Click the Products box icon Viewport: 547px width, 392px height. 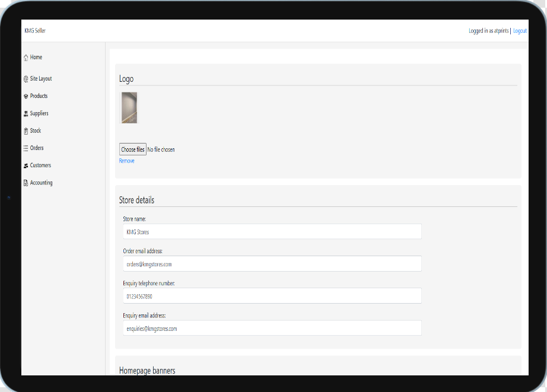26,96
